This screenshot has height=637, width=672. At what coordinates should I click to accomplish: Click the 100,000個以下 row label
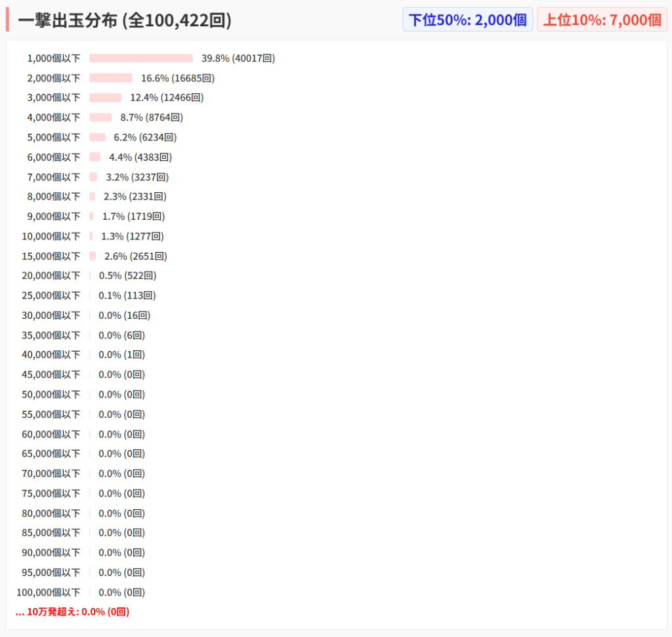[x=48, y=592]
